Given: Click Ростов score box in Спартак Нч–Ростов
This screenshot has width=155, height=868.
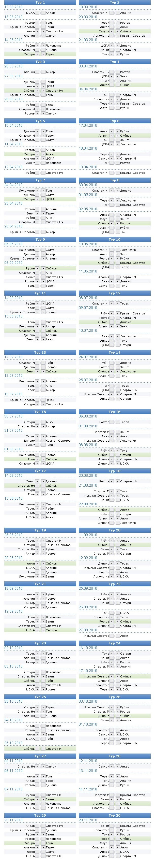Looking at the screenshot, I should pyautogui.click(x=118, y=72).
